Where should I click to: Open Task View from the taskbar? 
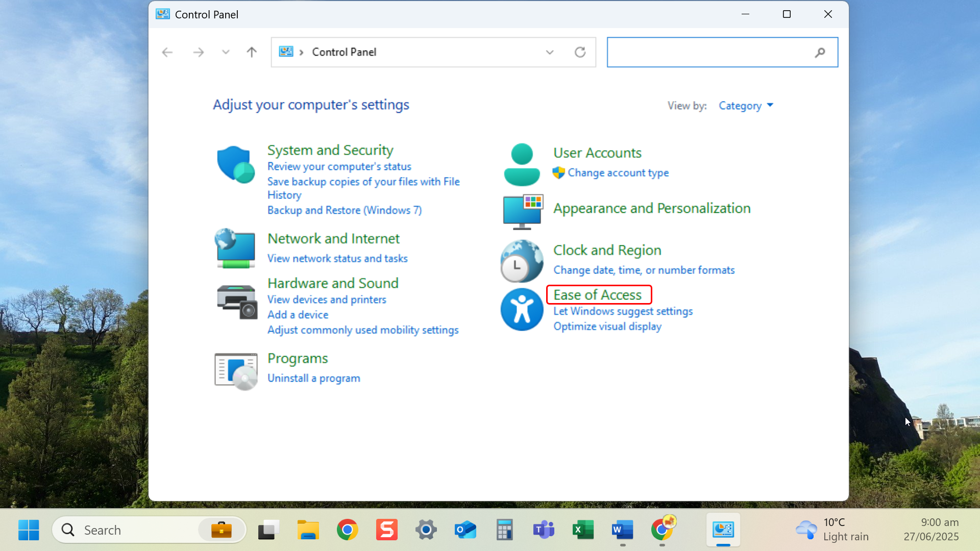click(268, 530)
